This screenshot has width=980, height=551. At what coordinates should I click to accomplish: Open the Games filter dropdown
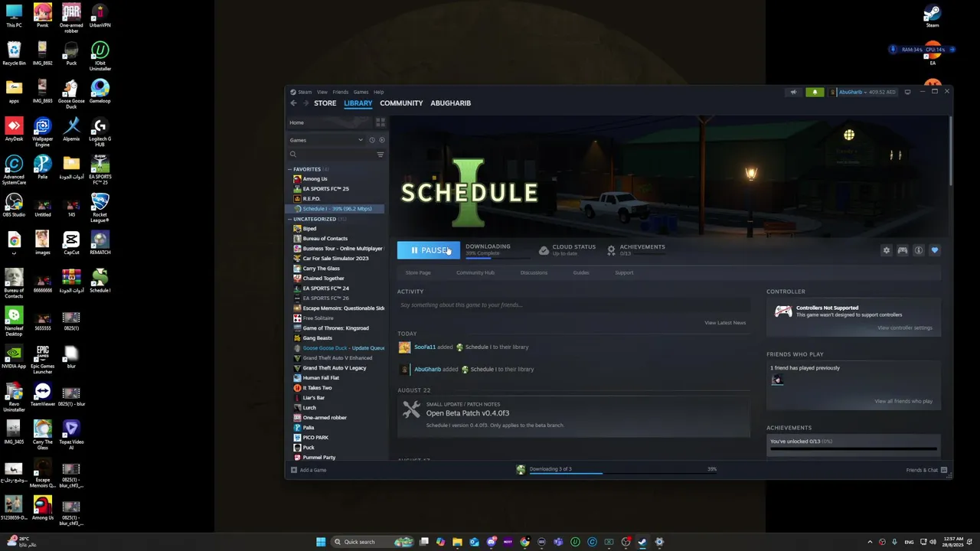coord(327,140)
